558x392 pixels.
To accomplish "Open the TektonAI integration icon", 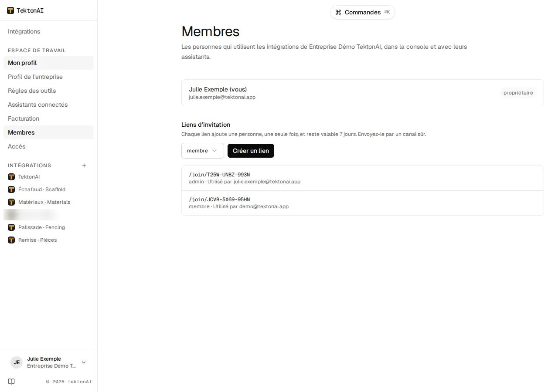I will point(11,177).
